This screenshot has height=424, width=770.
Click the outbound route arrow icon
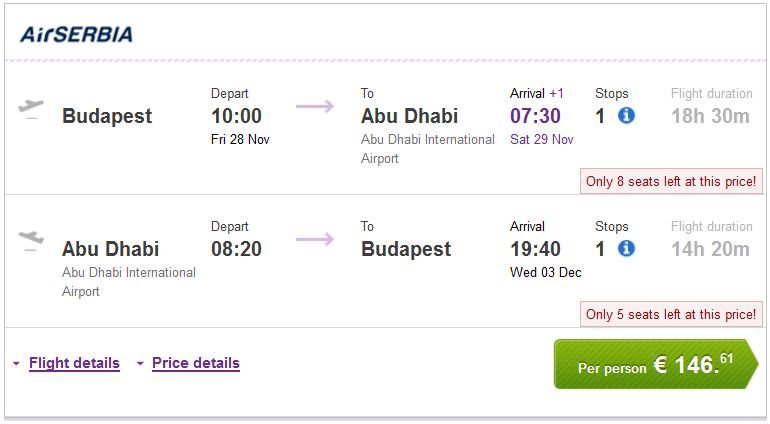pos(315,106)
